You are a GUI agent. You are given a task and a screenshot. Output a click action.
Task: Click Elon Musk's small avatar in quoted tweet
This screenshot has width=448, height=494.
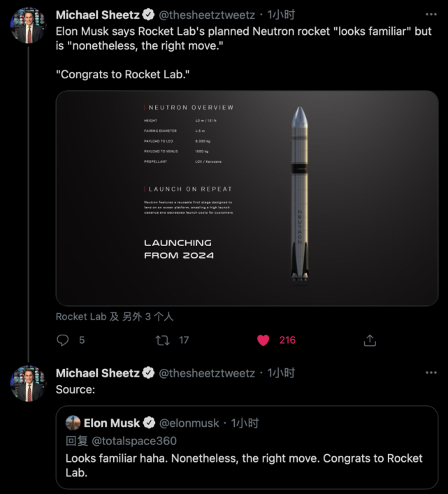coord(73,423)
